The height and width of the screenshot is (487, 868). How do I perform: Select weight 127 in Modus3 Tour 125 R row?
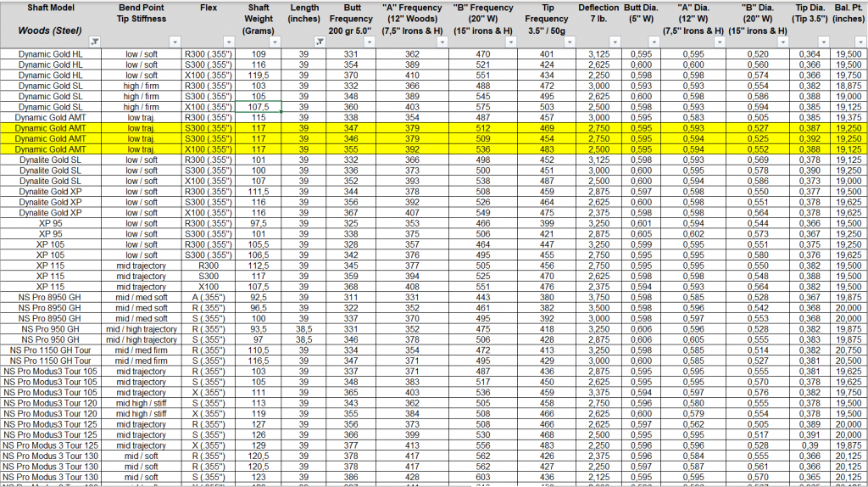(x=259, y=424)
